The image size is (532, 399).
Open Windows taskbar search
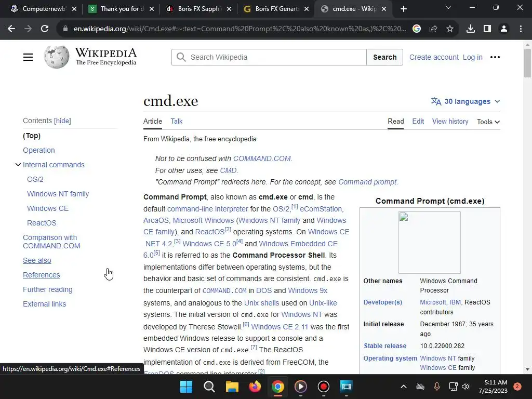click(209, 387)
